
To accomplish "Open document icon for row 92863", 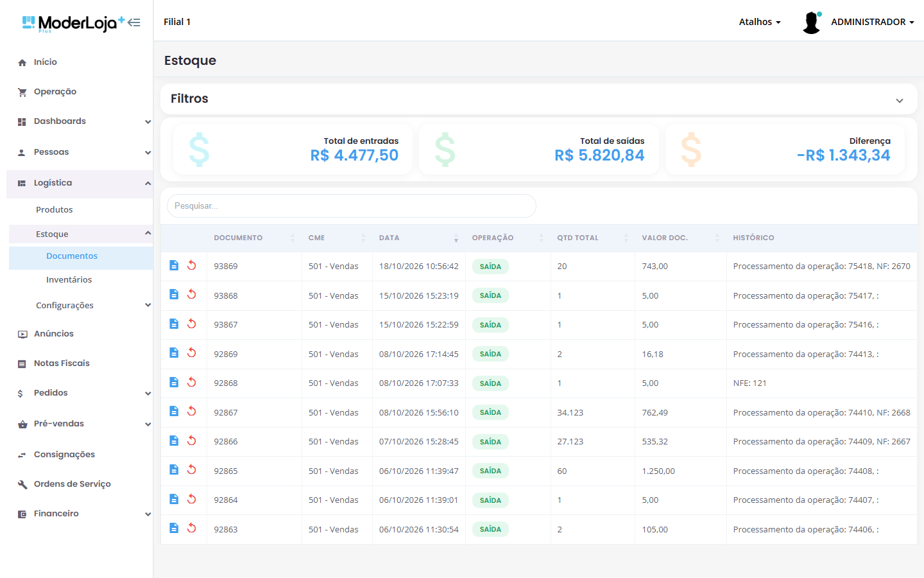I will [174, 528].
